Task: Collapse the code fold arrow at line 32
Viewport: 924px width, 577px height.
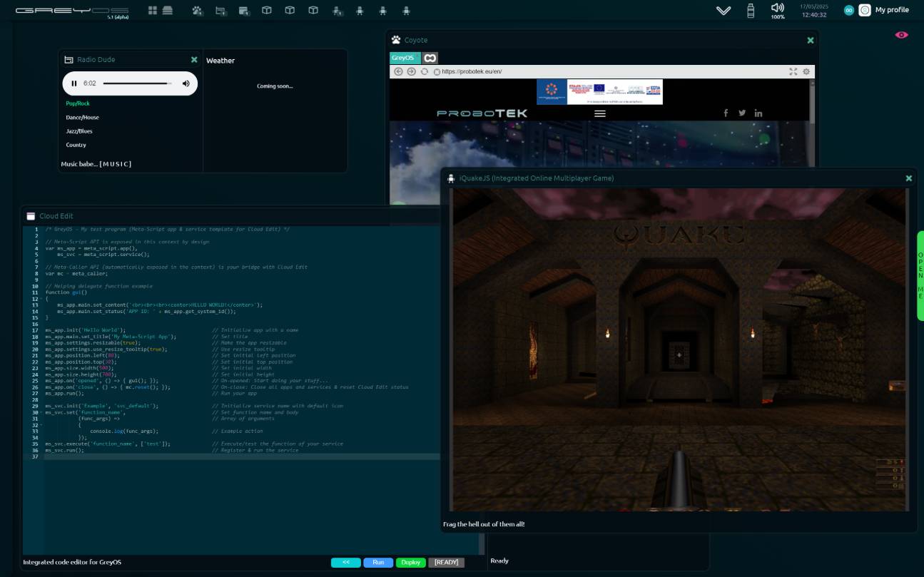Action: point(41,425)
